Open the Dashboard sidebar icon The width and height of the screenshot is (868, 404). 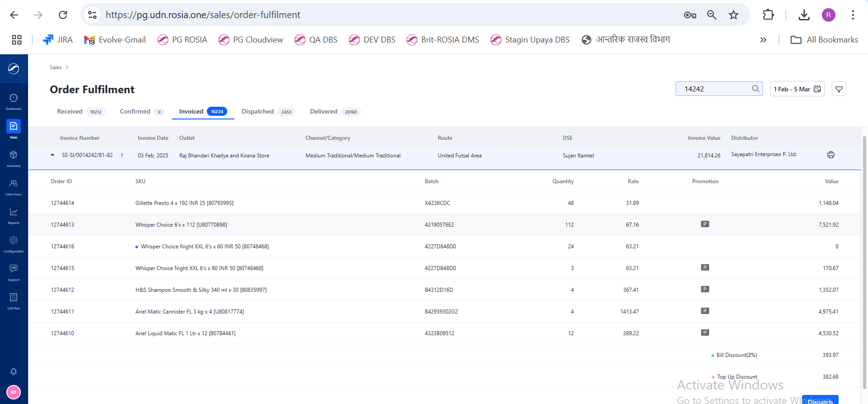click(x=14, y=101)
